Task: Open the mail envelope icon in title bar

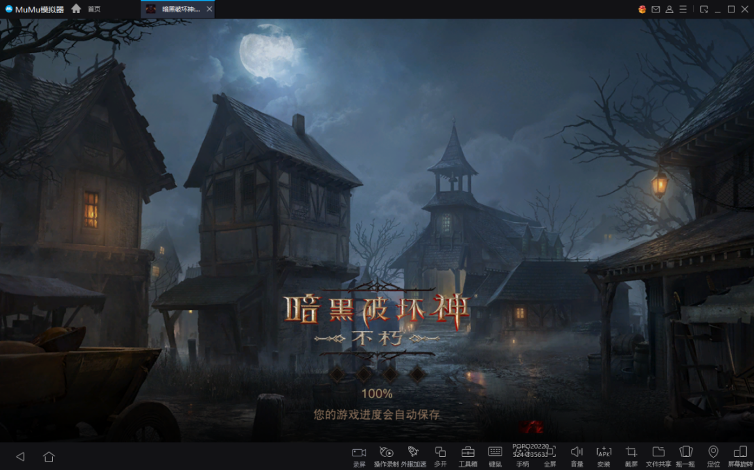Action: (x=656, y=9)
